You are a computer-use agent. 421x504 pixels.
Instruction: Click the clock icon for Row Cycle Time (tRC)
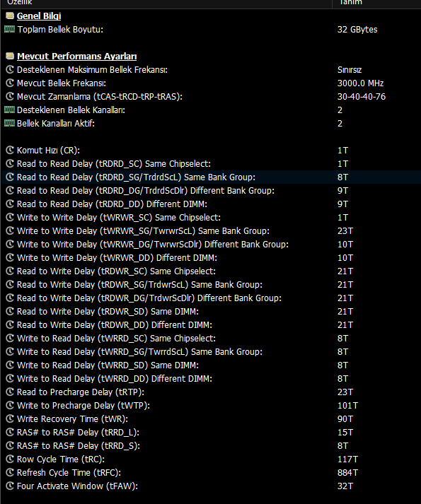pos(10,459)
